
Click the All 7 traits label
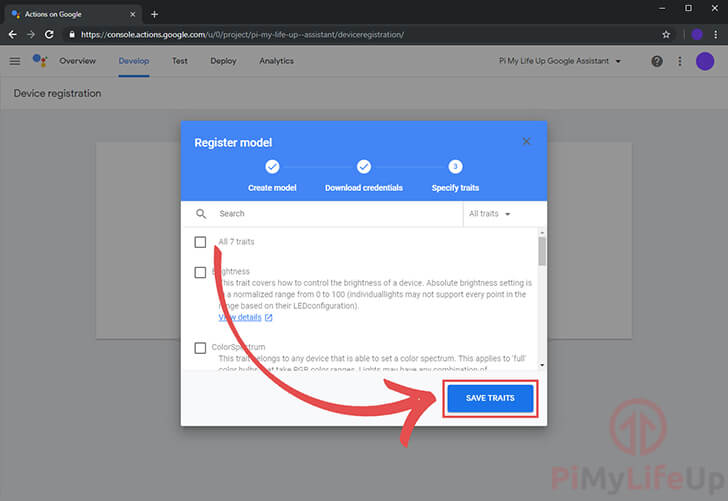(x=236, y=241)
